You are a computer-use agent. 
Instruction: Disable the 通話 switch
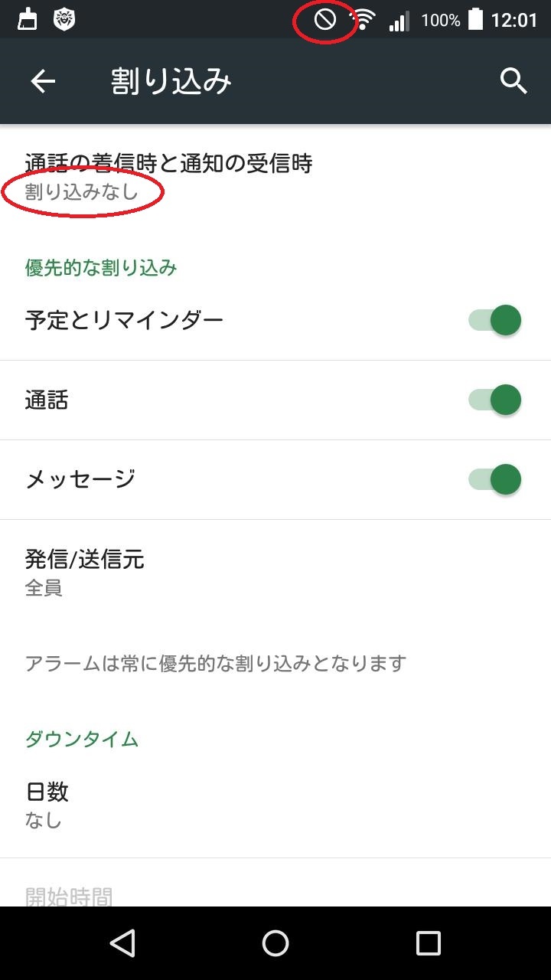(495, 400)
